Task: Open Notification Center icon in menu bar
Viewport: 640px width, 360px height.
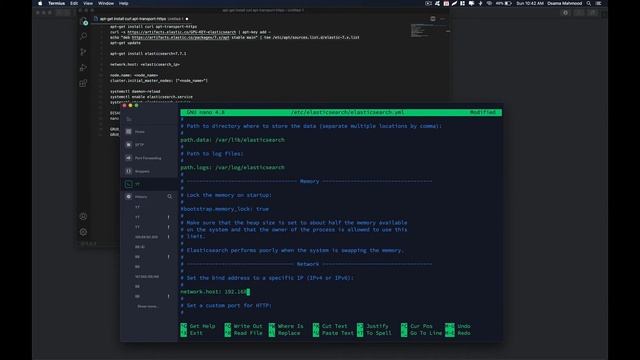Action: 598,3
